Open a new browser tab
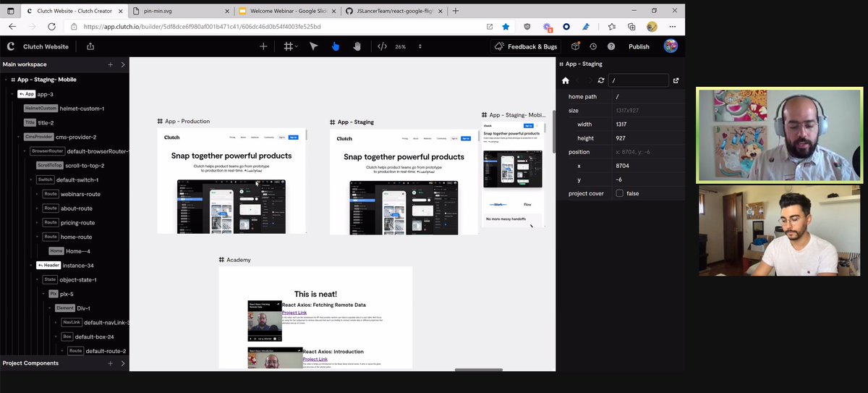The height and width of the screenshot is (393, 868). pyautogui.click(x=457, y=11)
